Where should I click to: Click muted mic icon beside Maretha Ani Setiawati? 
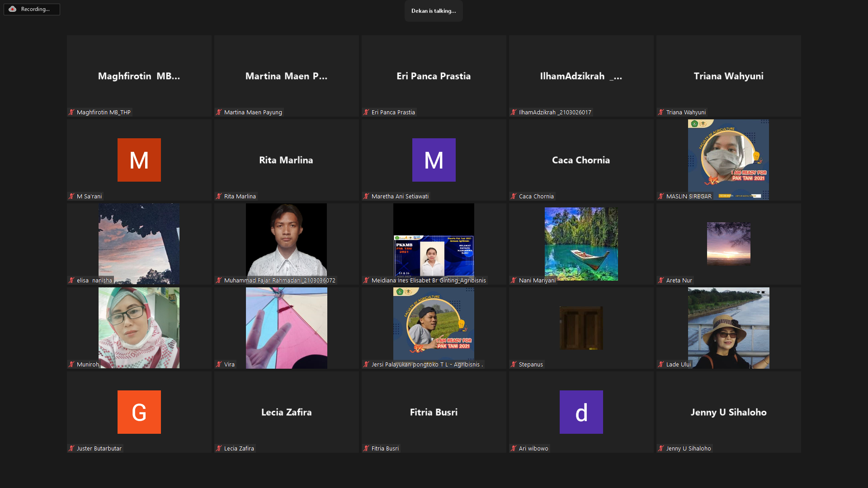tap(366, 196)
